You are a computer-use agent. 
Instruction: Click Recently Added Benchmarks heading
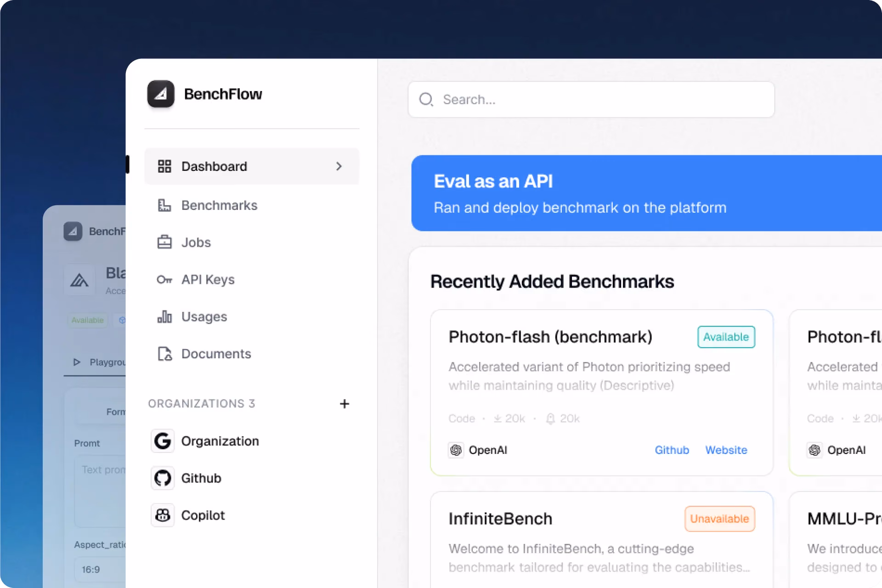pos(552,282)
